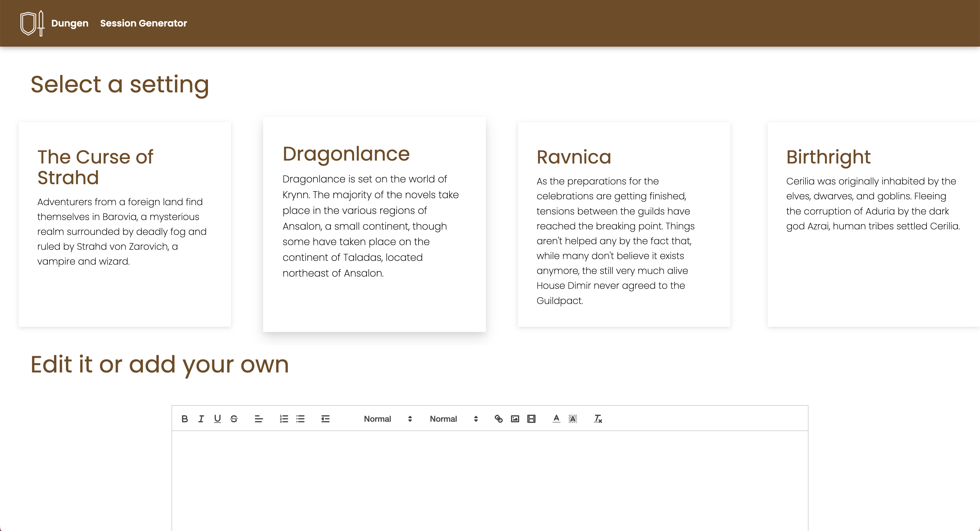
Task: Open the text color picker
Action: 556,419
